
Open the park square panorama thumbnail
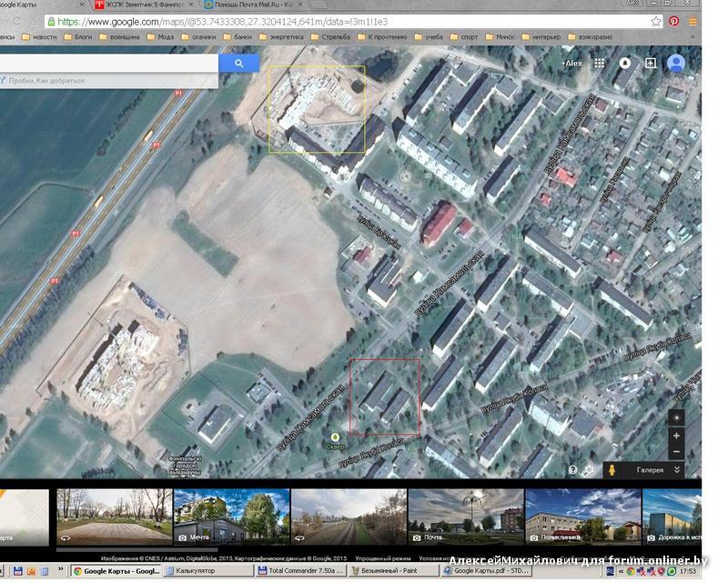115,517
